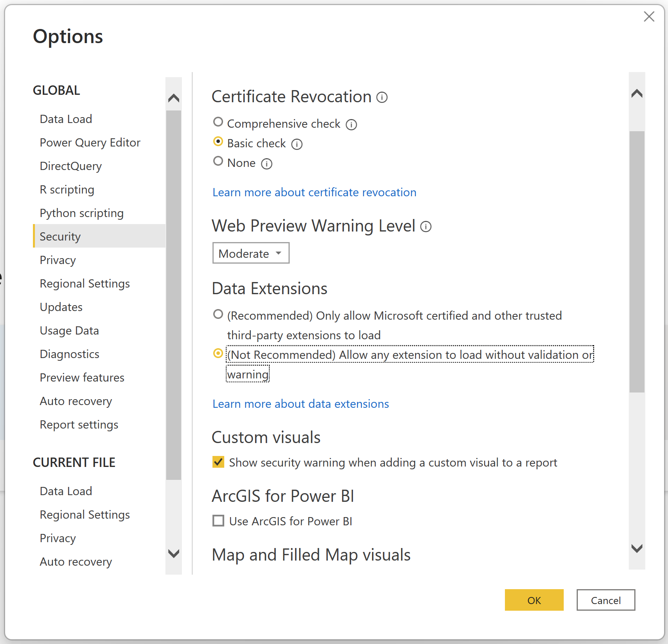This screenshot has height=644, width=668.
Task: Open Regional Settings under CURRENT FILE
Action: pos(85,514)
